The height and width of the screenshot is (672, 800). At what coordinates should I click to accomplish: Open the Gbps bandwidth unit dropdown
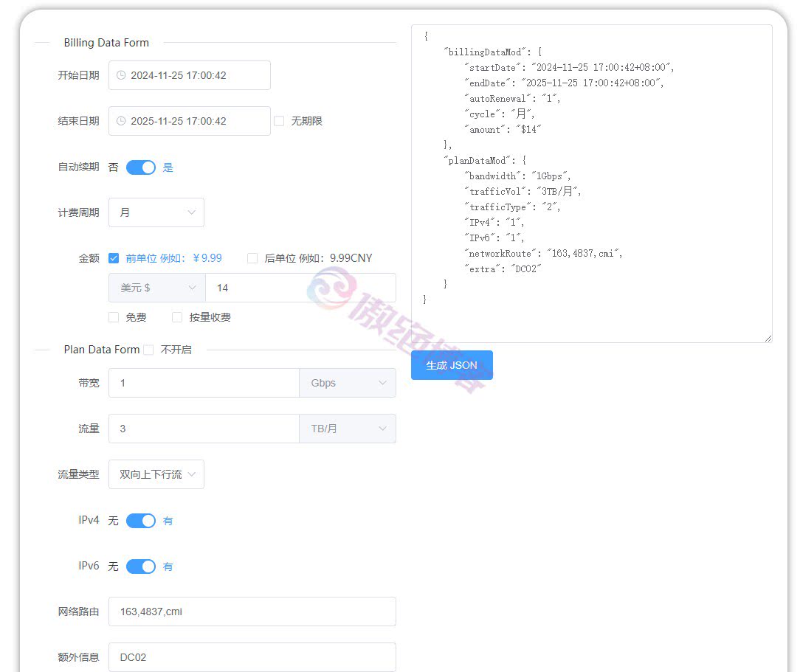348,383
